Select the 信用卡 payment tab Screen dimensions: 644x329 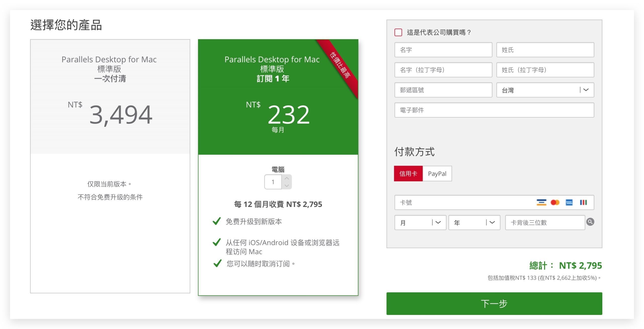pos(408,174)
